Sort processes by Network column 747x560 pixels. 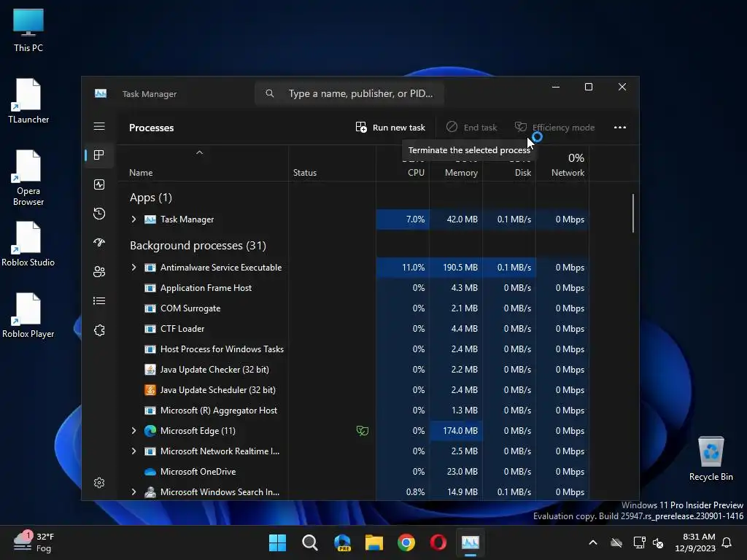pos(568,173)
